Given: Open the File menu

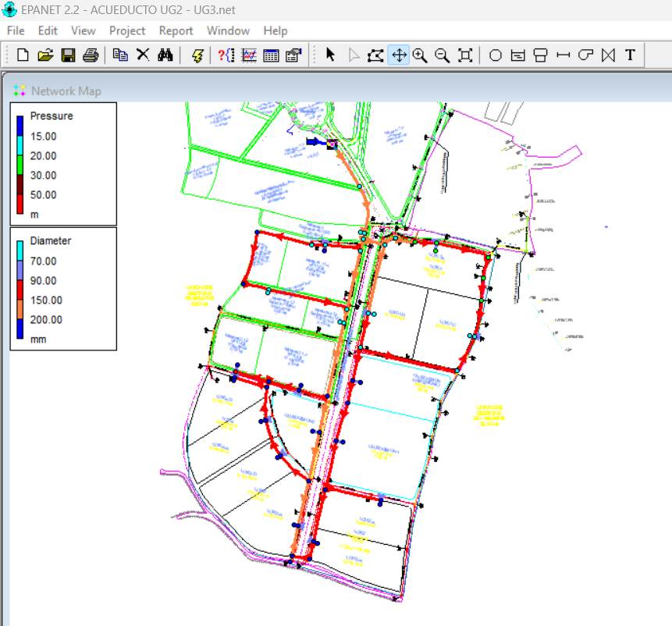Looking at the screenshot, I should 16,30.
